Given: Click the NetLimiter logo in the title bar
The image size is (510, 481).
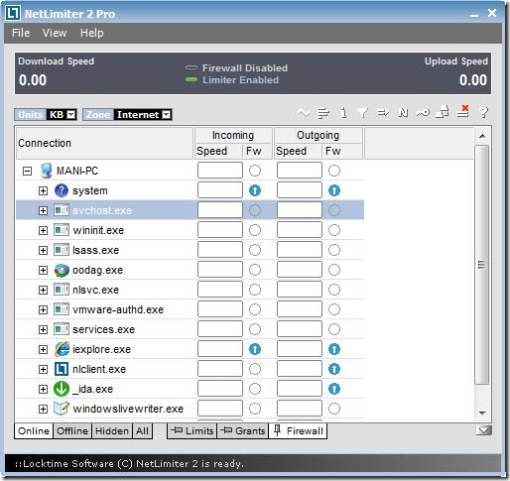Looking at the screenshot, I should tap(13, 13).
